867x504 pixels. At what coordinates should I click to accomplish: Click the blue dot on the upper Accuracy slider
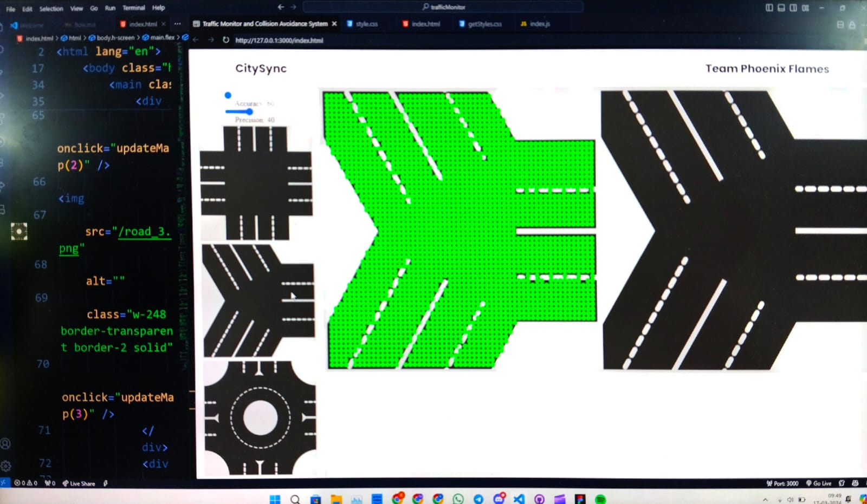228,95
